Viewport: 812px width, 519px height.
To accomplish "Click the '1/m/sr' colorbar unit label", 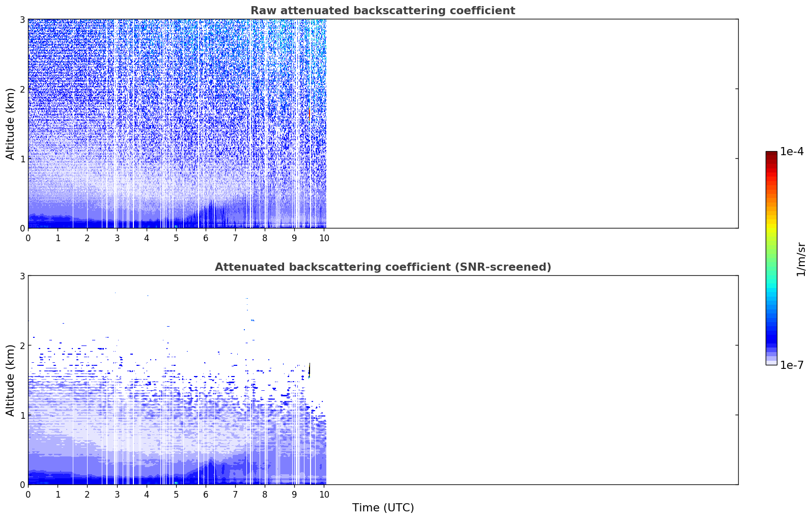I will (801, 259).
